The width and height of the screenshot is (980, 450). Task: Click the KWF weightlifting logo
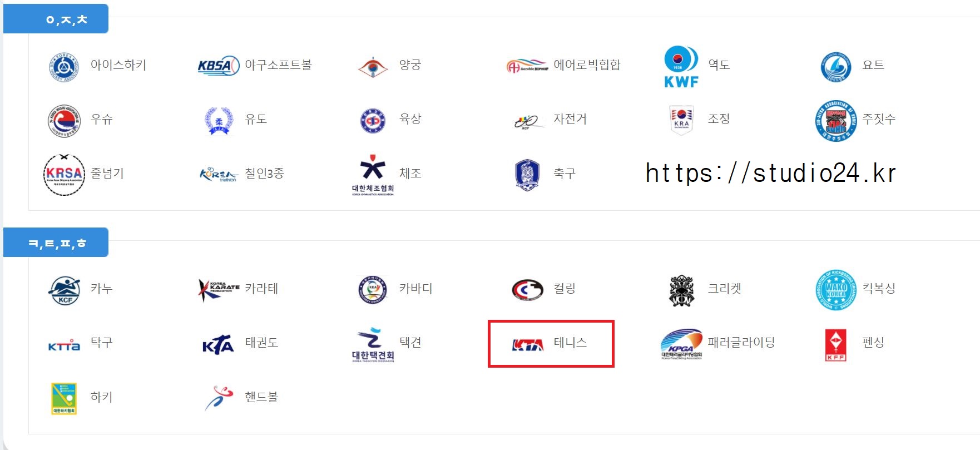(x=681, y=67)
